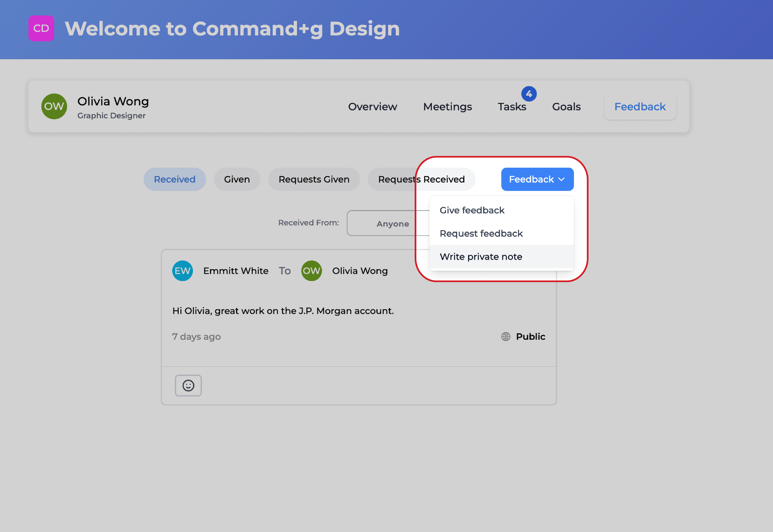Click the Tasks notification badge showing 4

tap(529, 94)
